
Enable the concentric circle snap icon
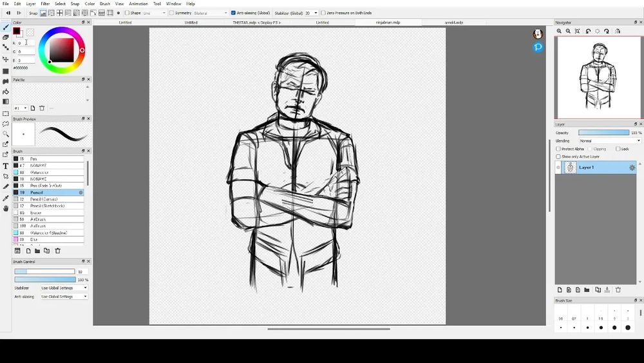[85, 13]
